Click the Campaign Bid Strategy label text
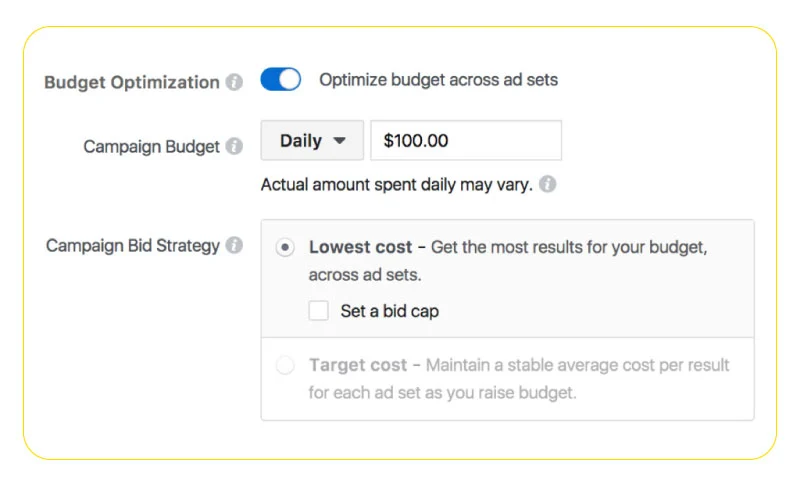This screenshot has height=484, width=800. point(133,246)
